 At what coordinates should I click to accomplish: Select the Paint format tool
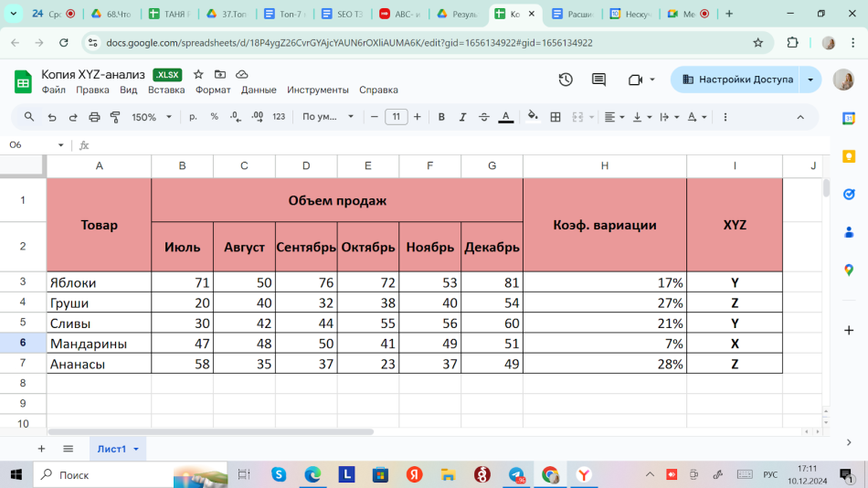(115, 117)
